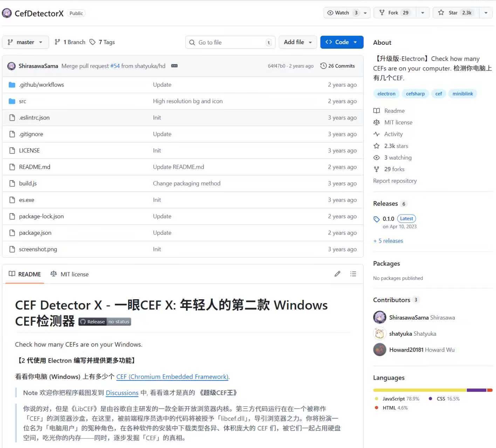Click the ShirasawaSama commit author avatar

pos(12,66)
